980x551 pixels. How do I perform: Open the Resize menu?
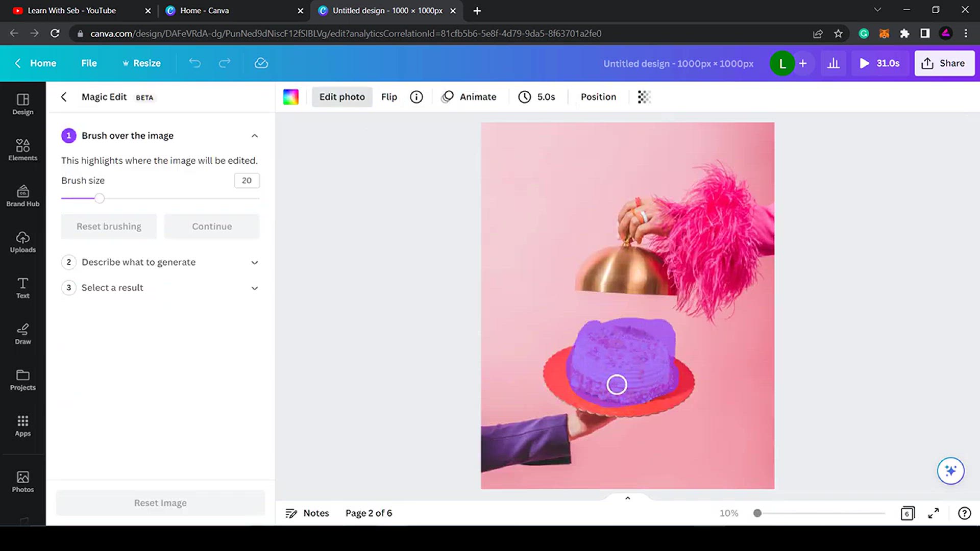coord(141,63)
